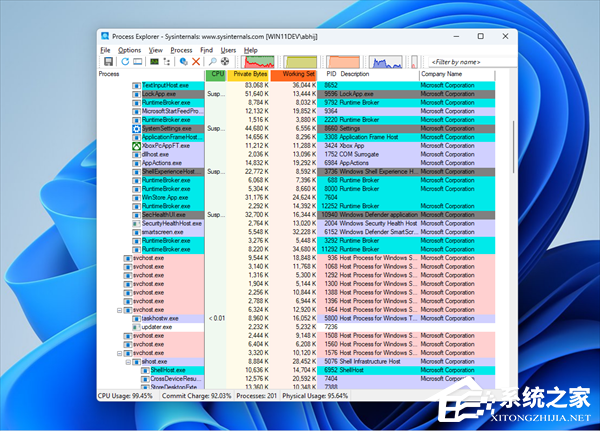This screenshot has width=600, height=431.
Task: Click the Filter by name field
Action: (473, 62)
